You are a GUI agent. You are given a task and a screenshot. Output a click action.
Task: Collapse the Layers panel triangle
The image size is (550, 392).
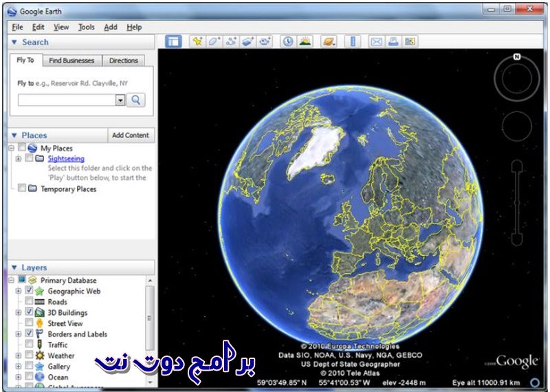[14, 268]
